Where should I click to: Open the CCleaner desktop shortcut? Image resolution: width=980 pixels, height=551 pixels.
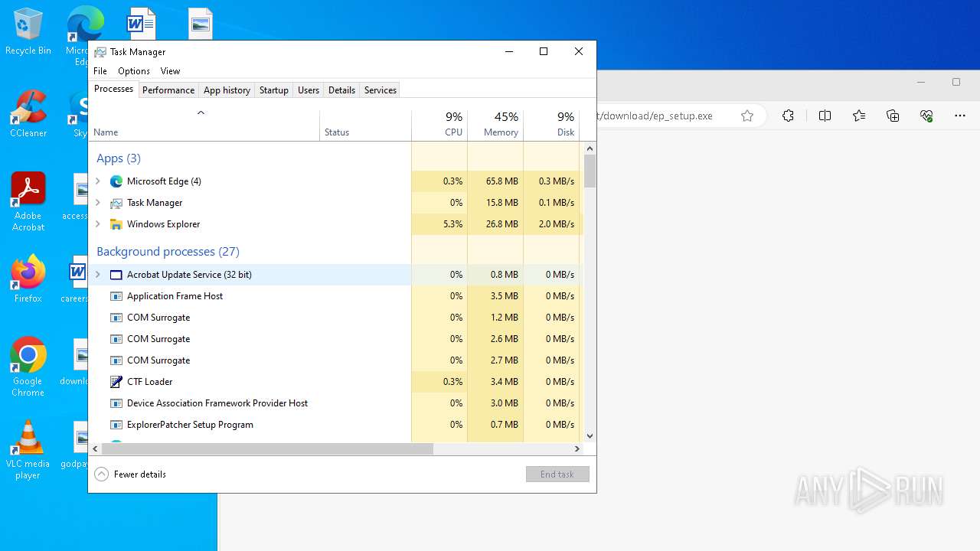(28, 114)
